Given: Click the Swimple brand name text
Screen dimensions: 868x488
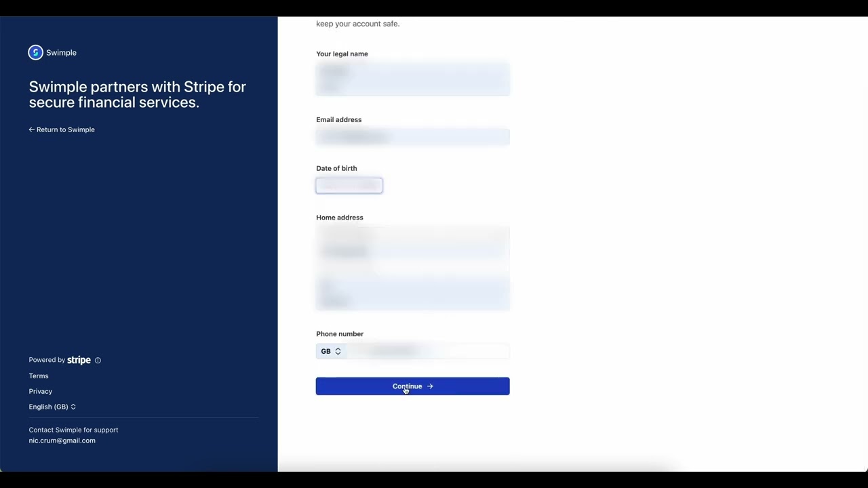Looking at the screenshot, I should click(x=61, y=52).
